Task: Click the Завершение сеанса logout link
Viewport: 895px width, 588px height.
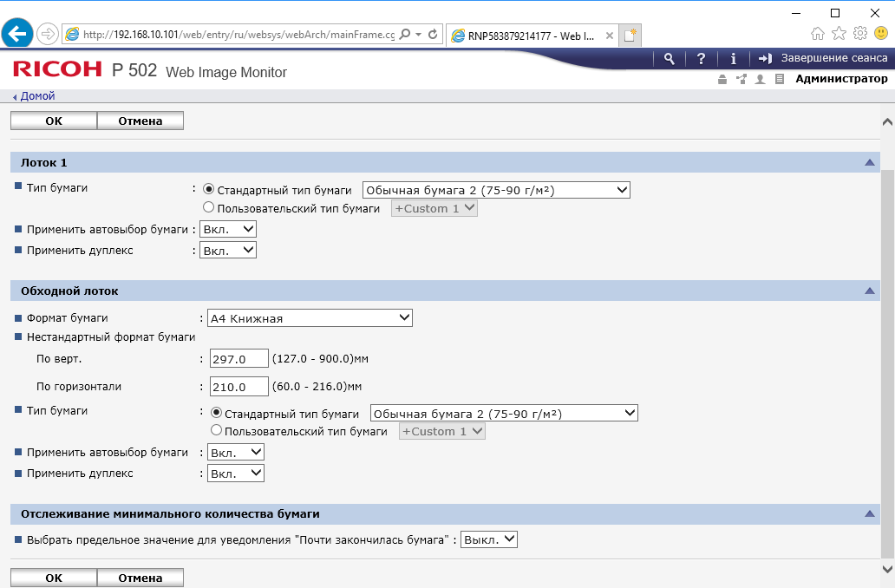Action: [x=823, y=58]
